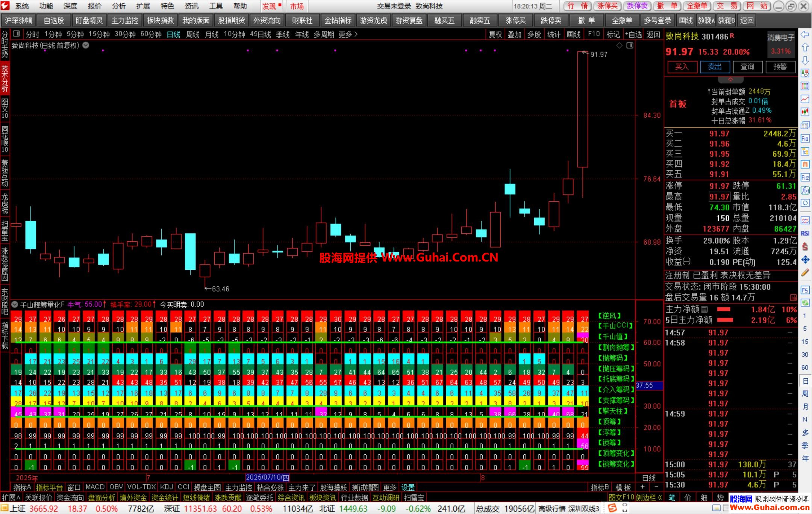Click the 预警 alert button

click(780, 67)
